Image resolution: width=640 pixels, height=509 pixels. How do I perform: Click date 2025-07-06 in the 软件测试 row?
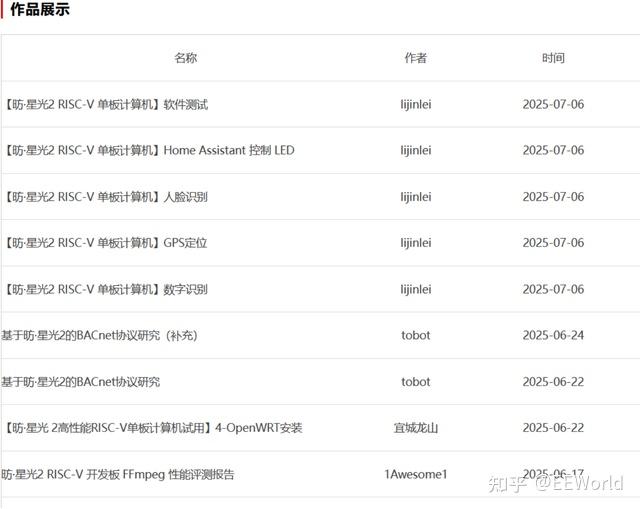click(x=553, y=104)
